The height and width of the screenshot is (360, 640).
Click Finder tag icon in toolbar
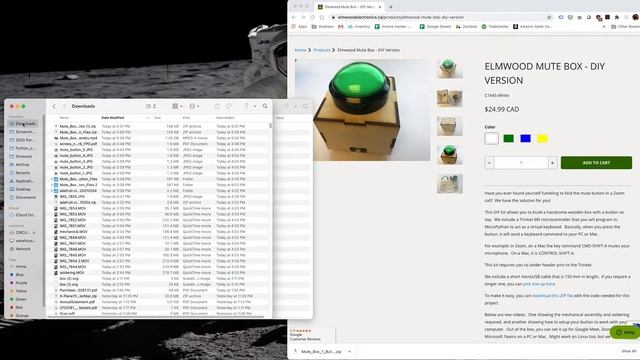[229, 106]
